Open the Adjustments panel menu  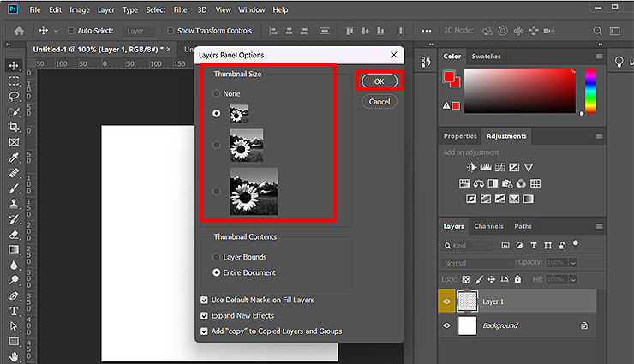(599, 136)
